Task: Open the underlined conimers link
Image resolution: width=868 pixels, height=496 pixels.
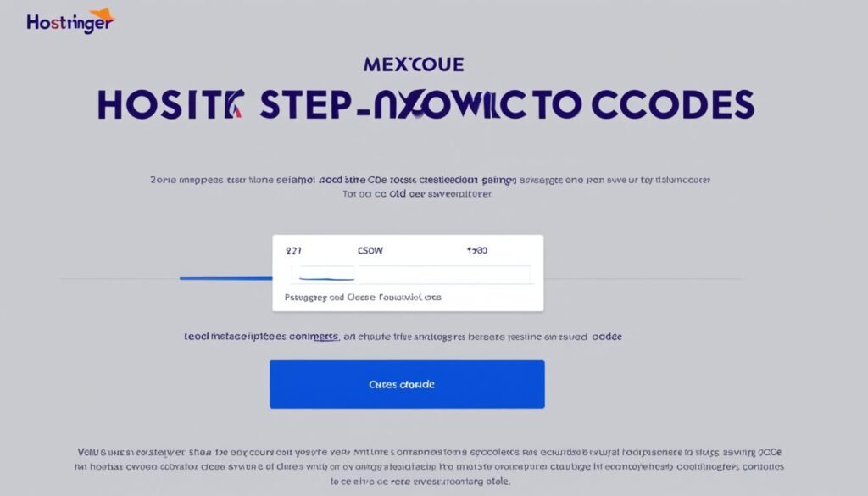Action: [313, 337]
